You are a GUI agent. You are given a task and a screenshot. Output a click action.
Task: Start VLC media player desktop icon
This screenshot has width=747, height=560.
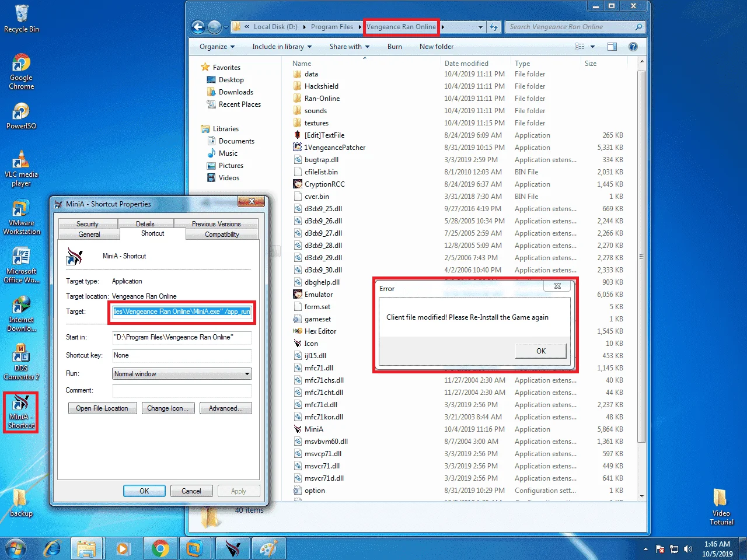pos(22,169)
